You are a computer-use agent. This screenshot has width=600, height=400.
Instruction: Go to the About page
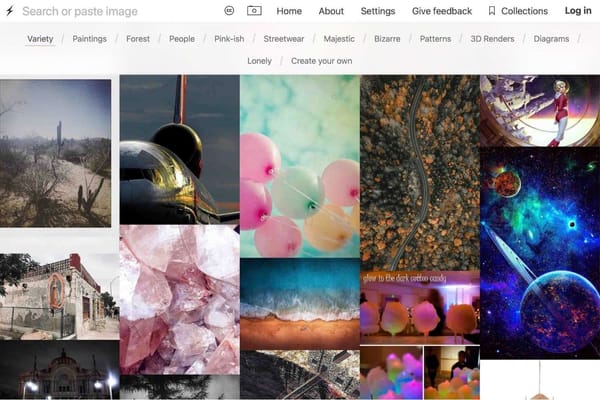pyautogui.click(x=331, y=11)
